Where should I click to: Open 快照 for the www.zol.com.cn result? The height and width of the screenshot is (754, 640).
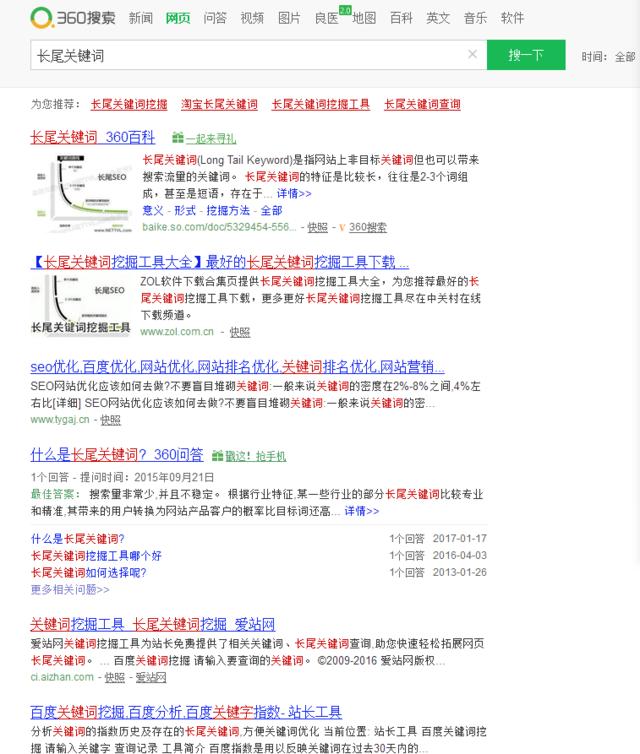pyautogui.click(x=239, y=332)
